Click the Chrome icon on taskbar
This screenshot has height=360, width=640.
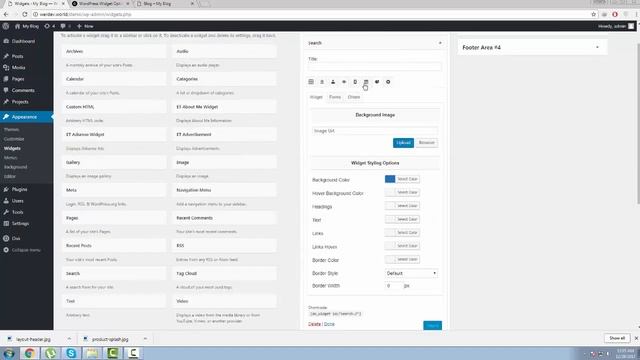29,353
